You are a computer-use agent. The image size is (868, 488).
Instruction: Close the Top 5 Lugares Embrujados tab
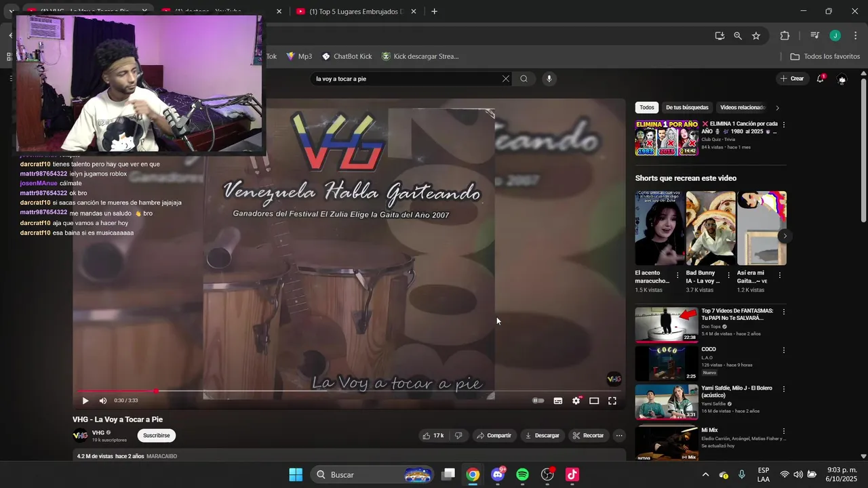[414, 12]
